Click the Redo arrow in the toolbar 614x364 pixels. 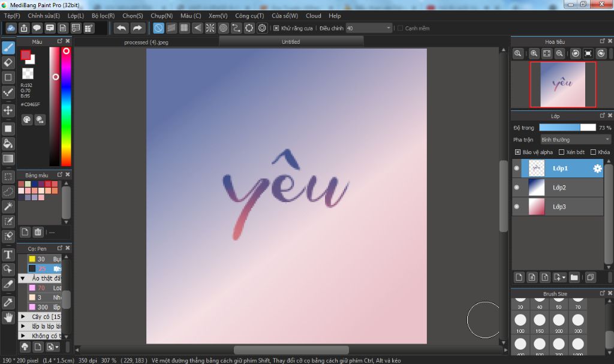[137, 28]
